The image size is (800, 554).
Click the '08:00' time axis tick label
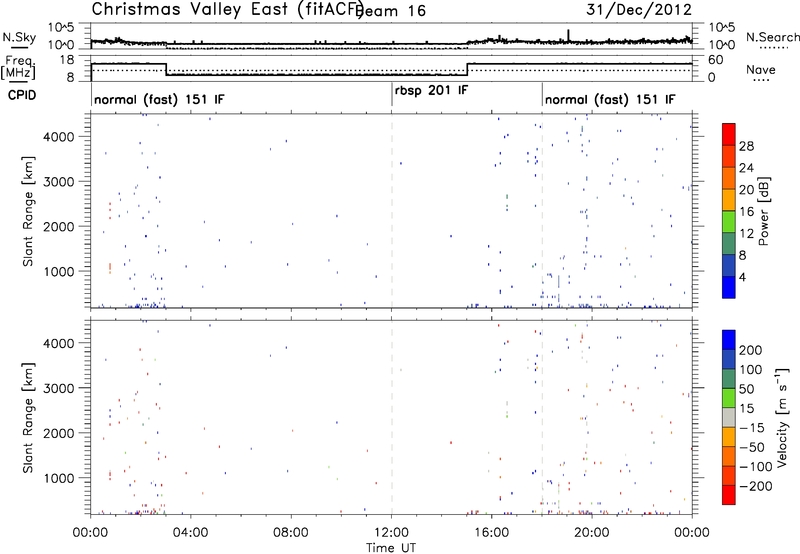pos(291,533)
